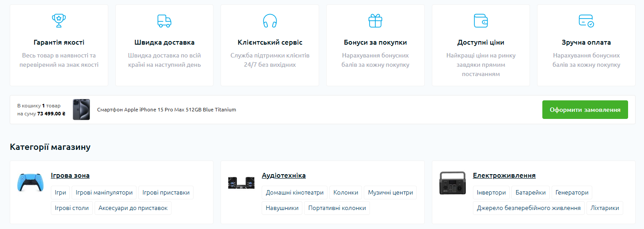The height and width of the screenshot is (229, 644).
Task: Click the gift box icon for bonuses
Action: [x=375, y=21]
